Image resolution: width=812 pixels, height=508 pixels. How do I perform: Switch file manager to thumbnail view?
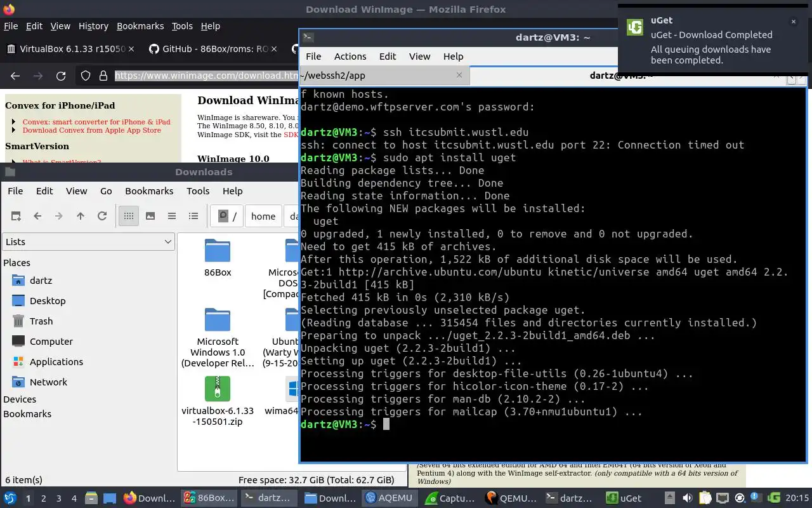tap(150, 216)
